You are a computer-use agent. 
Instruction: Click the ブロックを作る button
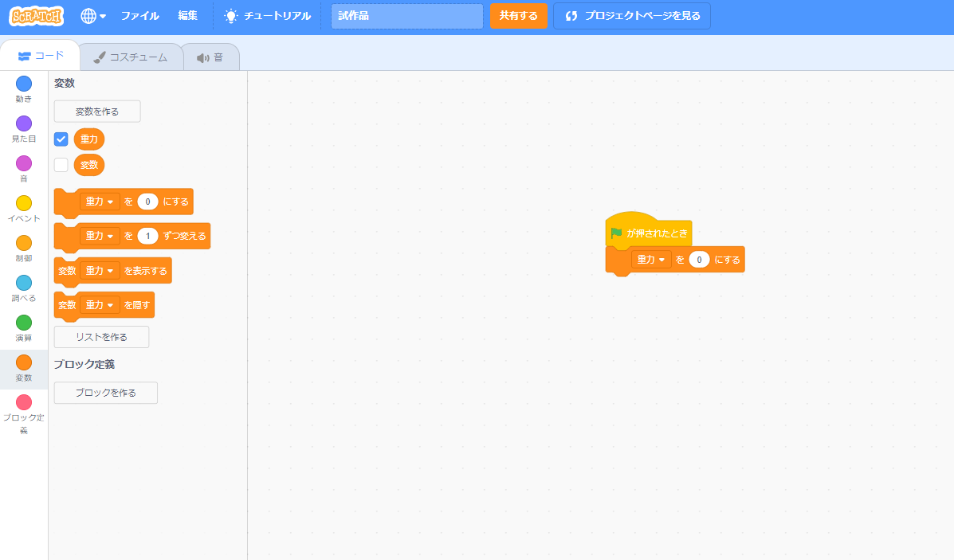(x=106, y=393)
